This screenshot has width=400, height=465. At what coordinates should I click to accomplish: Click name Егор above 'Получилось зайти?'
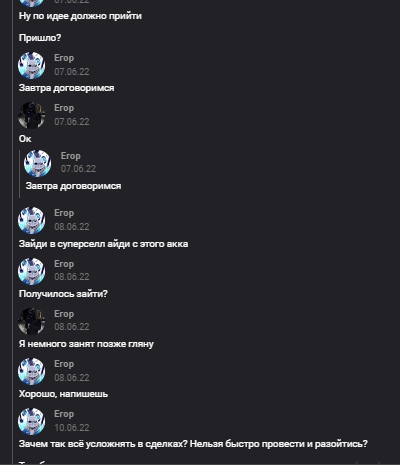tap(64, 264)
